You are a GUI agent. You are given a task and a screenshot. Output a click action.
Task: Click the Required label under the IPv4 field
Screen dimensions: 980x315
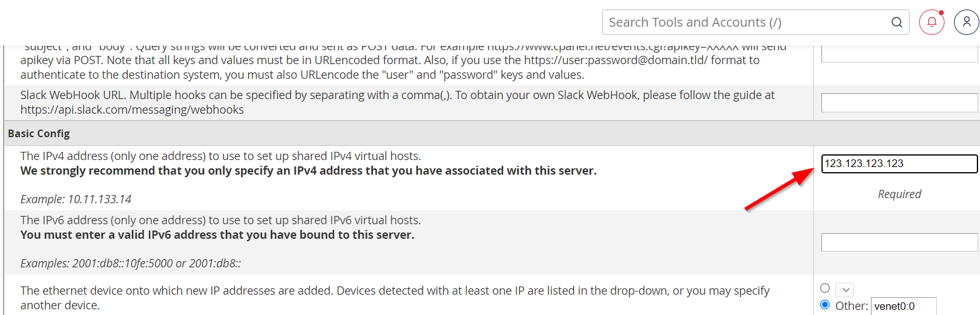coord(899,194)
